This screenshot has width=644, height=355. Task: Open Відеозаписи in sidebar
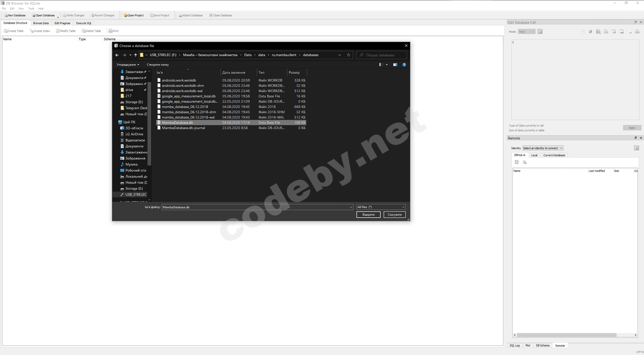tap(135, 140)
